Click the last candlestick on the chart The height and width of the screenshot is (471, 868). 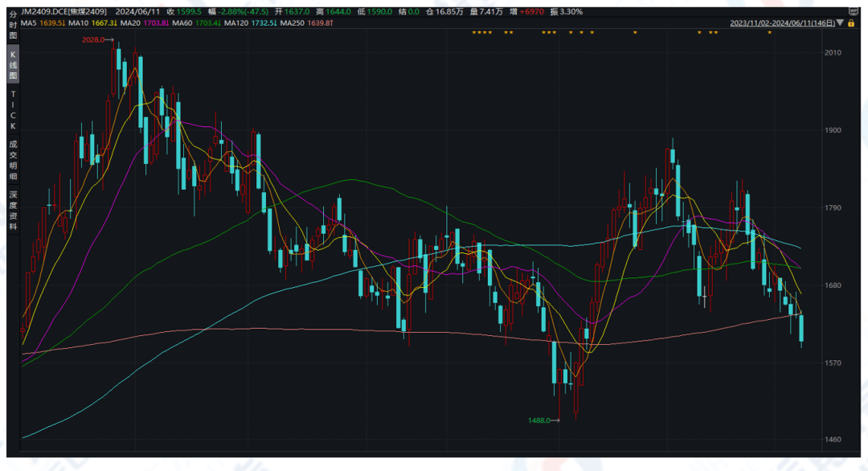pos(801,328)
